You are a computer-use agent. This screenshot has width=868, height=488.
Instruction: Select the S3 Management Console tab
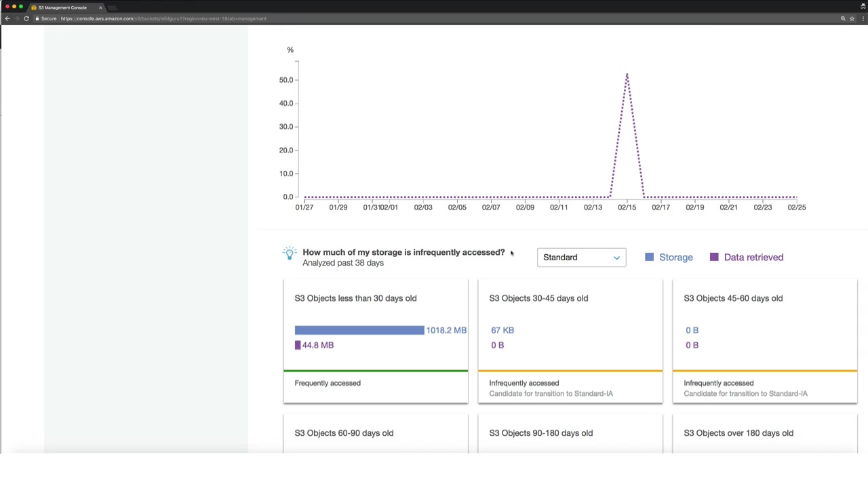point(62,7)
